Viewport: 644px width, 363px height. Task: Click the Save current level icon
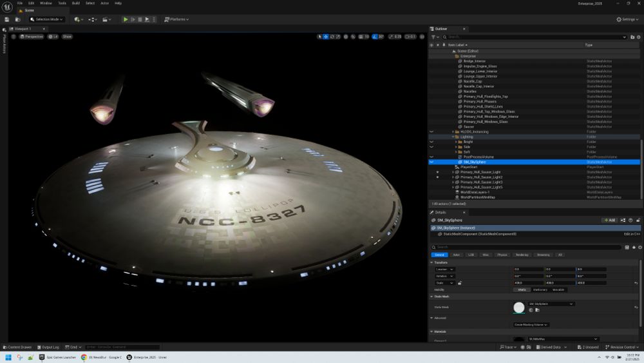click(7, 19)
